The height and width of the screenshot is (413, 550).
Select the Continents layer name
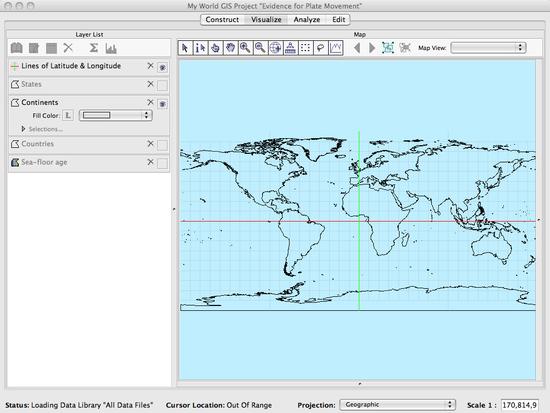pos(40,102)
